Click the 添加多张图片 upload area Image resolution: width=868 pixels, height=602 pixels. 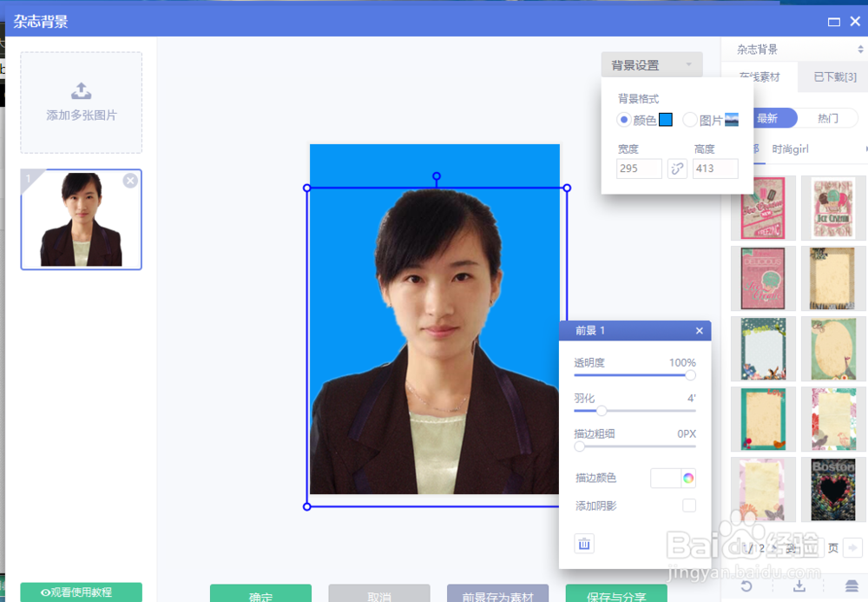tap(82, 103)
